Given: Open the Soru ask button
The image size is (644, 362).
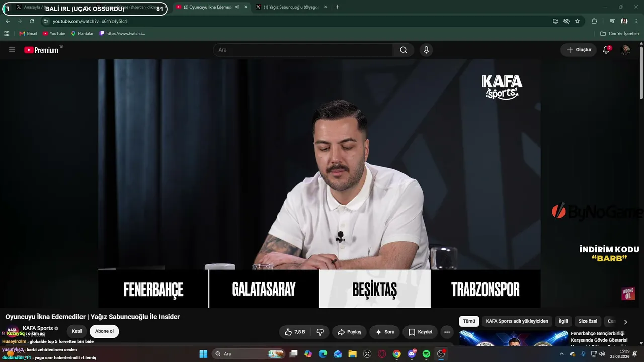Looking at the screenshot, I should [x=385, y=332].
